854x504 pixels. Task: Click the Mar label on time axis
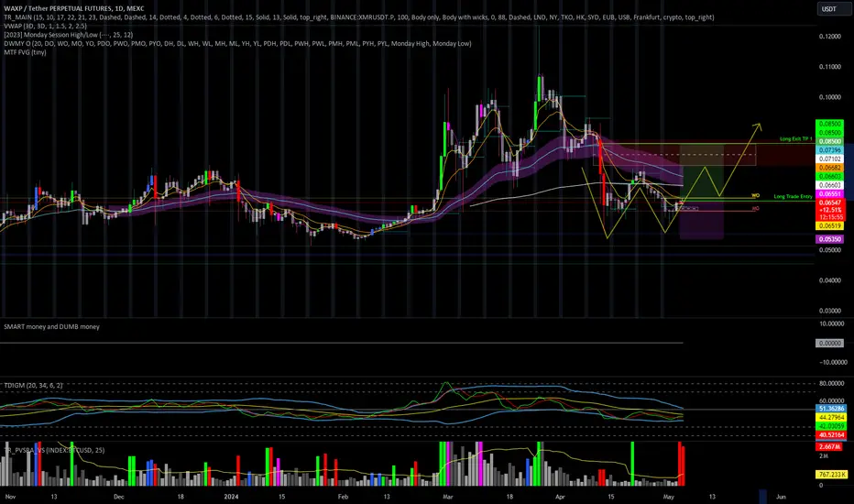448,497
